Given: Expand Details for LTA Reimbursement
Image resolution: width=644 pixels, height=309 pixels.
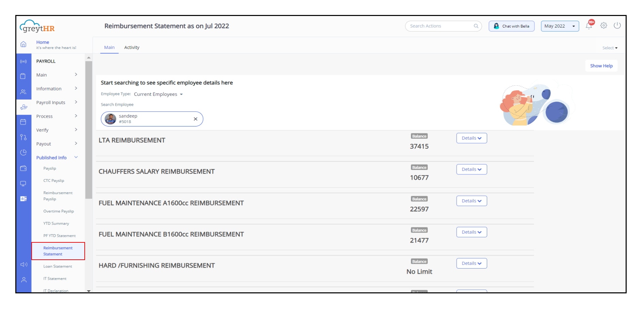Looking at the screenshot, I should click(472, 138).
